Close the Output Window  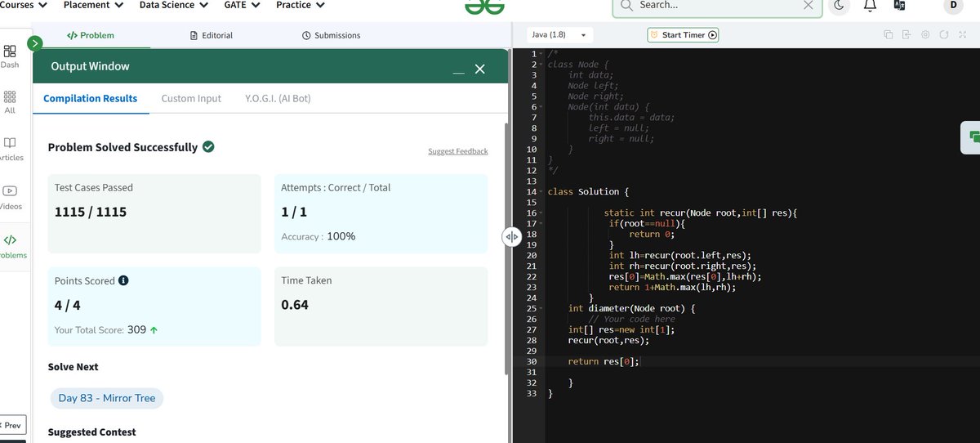(480, 69)
